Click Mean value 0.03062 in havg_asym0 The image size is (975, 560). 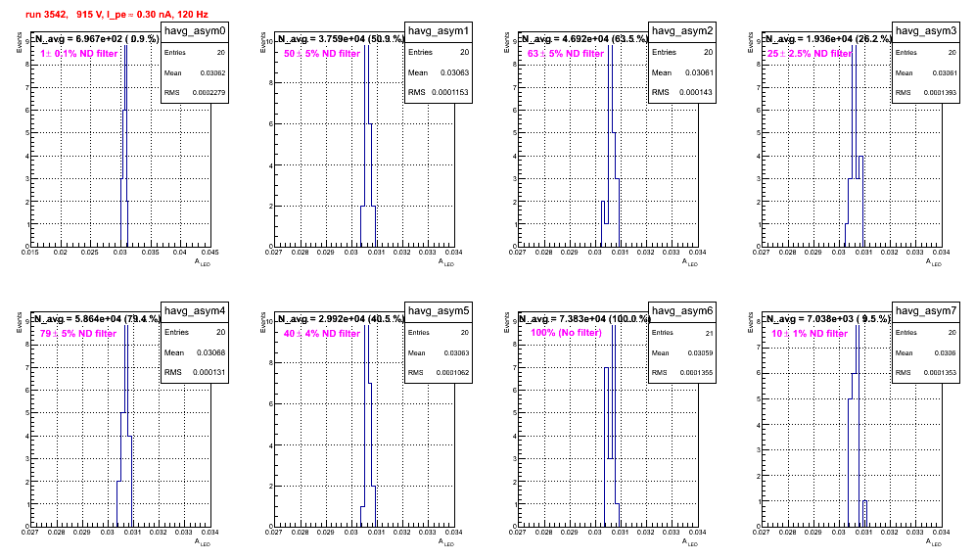click(x=212, y=72)
